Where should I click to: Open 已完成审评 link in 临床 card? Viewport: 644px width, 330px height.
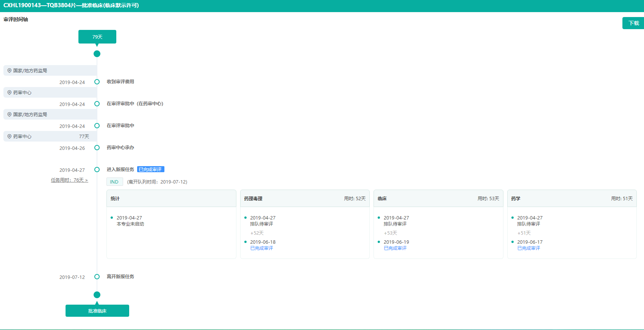pos(395,248)
